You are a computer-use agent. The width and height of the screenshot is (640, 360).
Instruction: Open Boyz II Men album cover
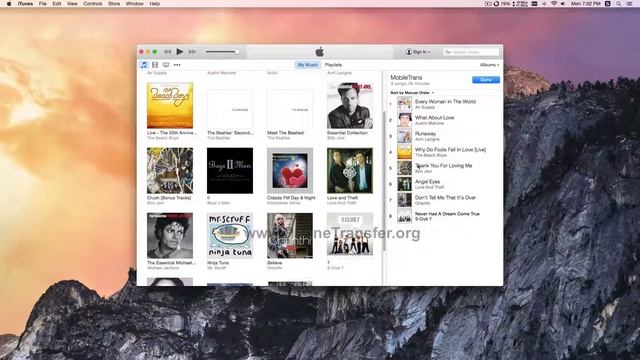[x=230, y=171]
